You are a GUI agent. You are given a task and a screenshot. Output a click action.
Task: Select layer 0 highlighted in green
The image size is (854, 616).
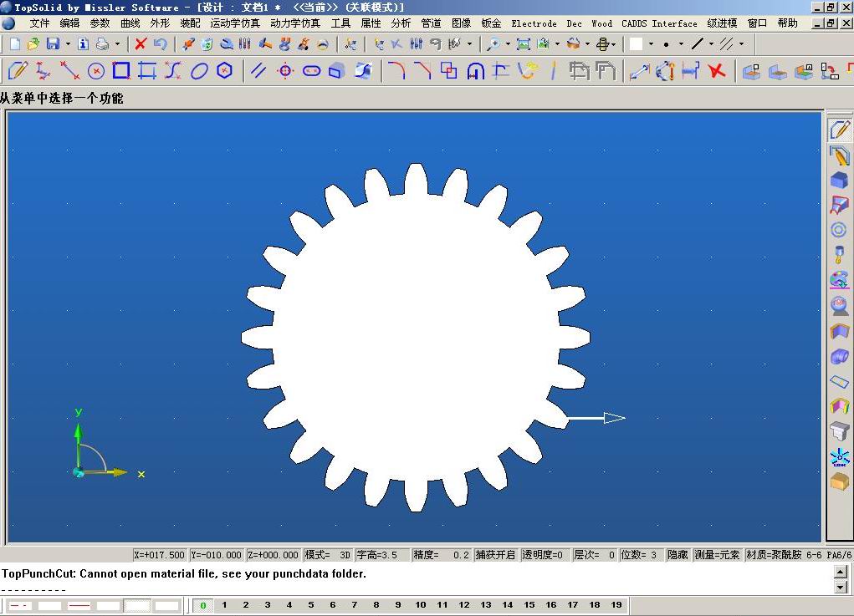203,605
